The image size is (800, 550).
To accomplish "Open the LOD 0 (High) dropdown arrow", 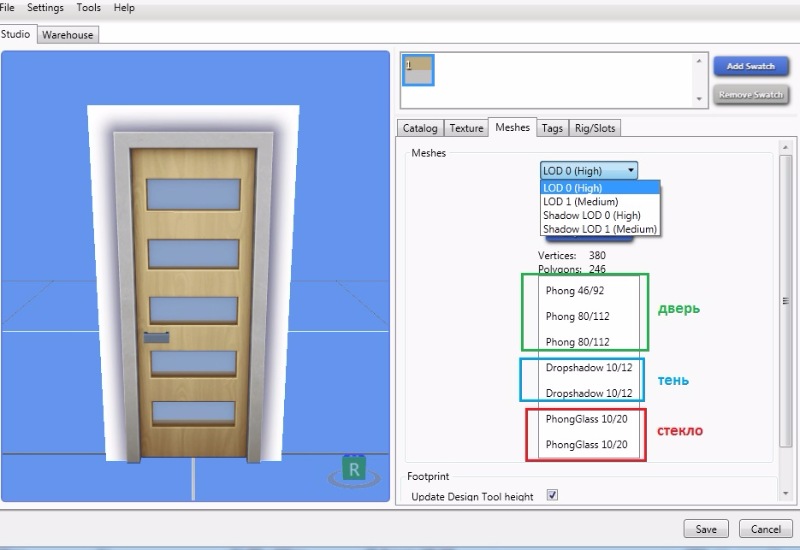I will 630,171.
